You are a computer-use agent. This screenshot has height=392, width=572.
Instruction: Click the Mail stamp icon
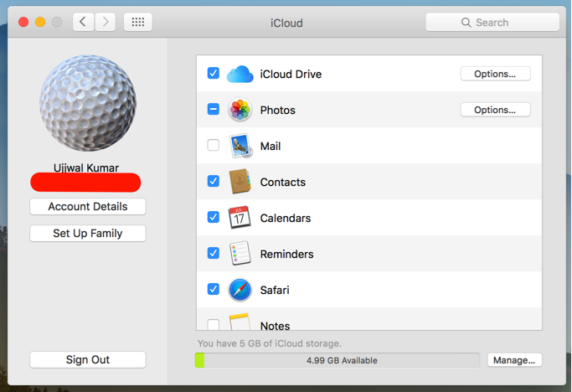(x=240, y=146)
